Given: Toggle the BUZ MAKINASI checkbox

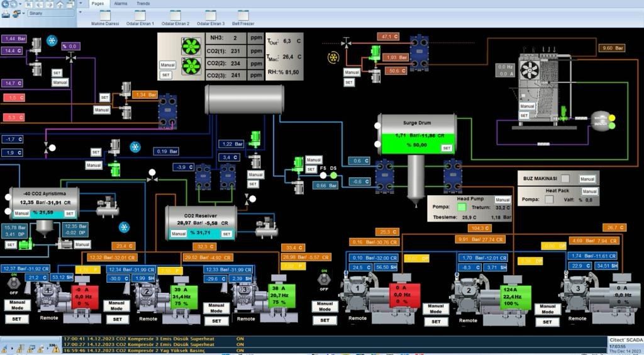Looking at the screenshot, I should point(565,179).
